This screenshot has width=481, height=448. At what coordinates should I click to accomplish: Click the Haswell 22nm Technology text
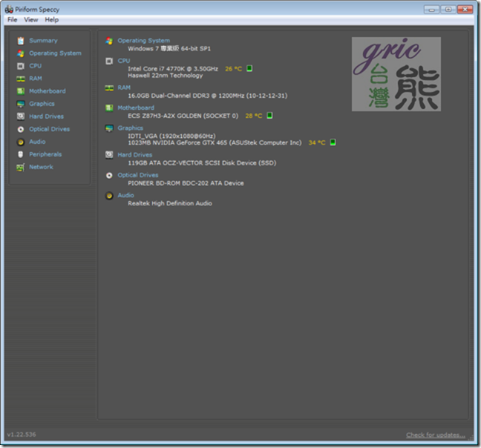pyautogui.click(x=166, y=76)
